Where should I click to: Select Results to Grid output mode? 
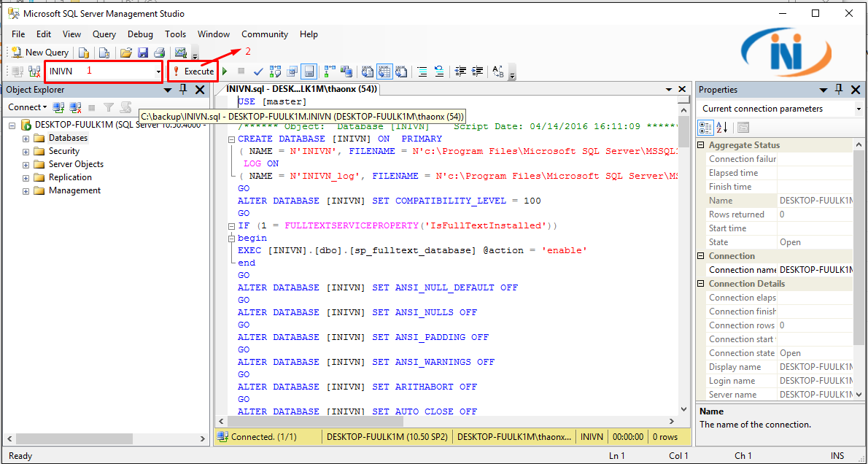(x=384, y=71)
